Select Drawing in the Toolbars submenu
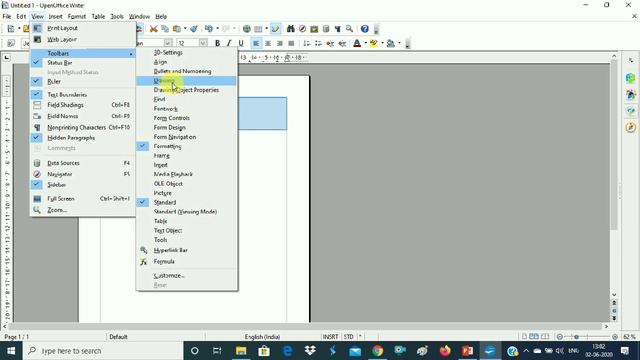 [187, 81]
